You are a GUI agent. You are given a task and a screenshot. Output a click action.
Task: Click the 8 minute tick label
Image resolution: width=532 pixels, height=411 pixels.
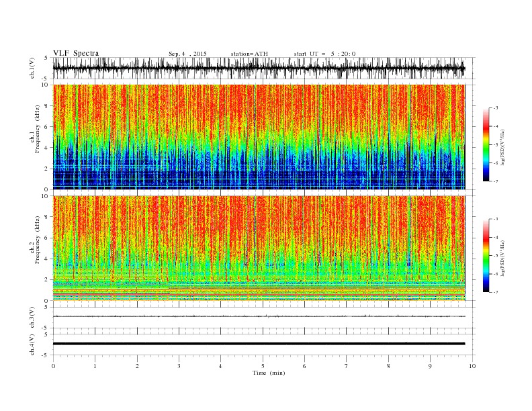(388, 366)
